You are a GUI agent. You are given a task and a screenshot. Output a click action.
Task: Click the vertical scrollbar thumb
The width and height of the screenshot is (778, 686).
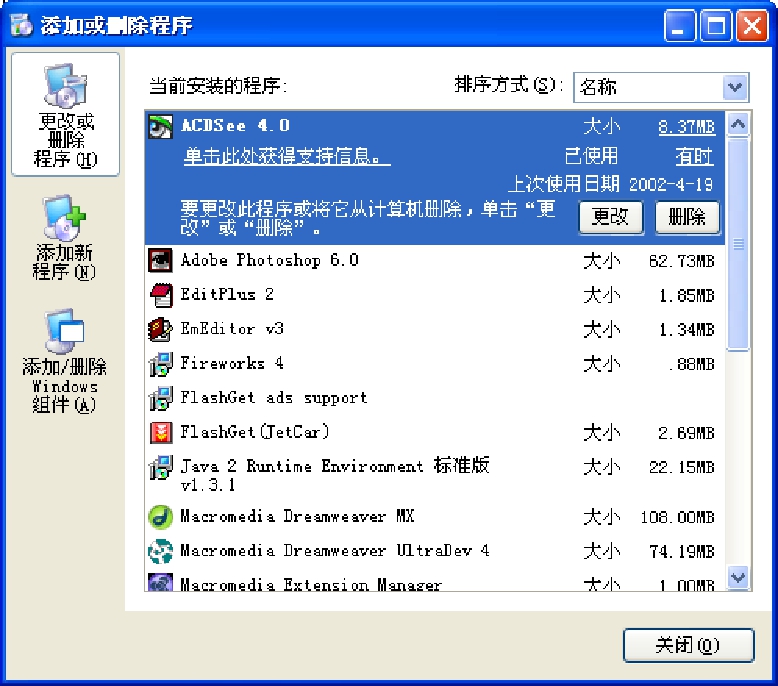(738, 245)
